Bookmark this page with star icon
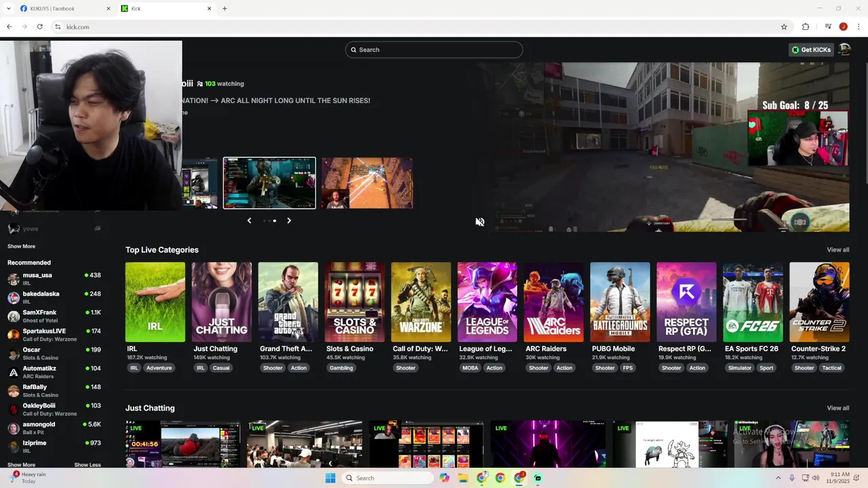 784,27
